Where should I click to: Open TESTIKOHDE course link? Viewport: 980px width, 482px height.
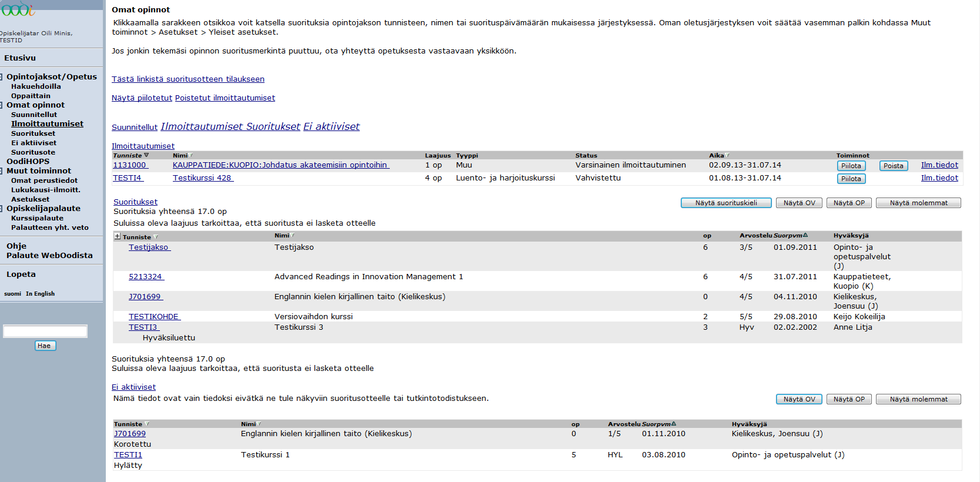click(x=153, y=317)
